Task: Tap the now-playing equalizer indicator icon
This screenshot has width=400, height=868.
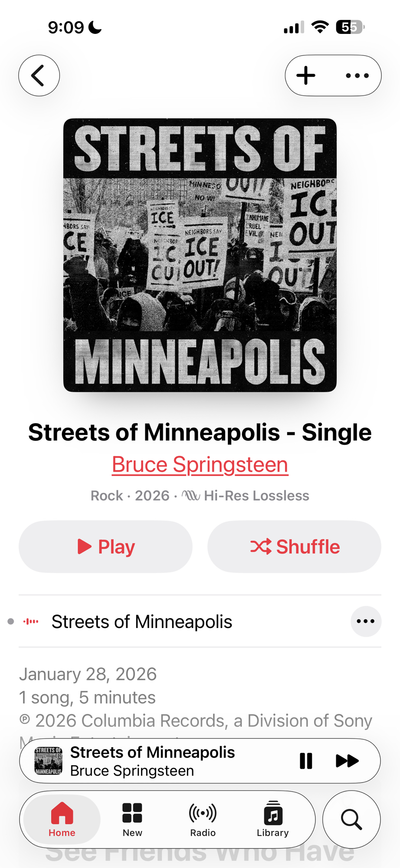Action: (31, 621)
